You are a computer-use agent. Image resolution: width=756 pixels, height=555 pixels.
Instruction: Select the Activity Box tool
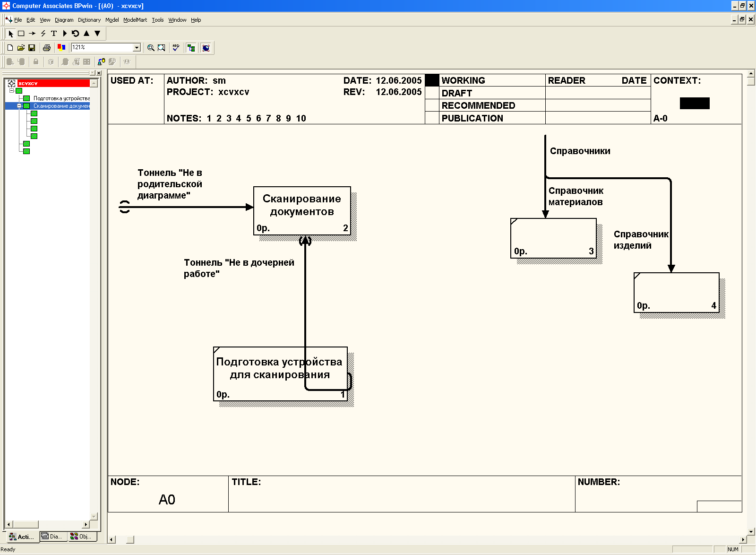pyautogui.click(x=21, y=34)
